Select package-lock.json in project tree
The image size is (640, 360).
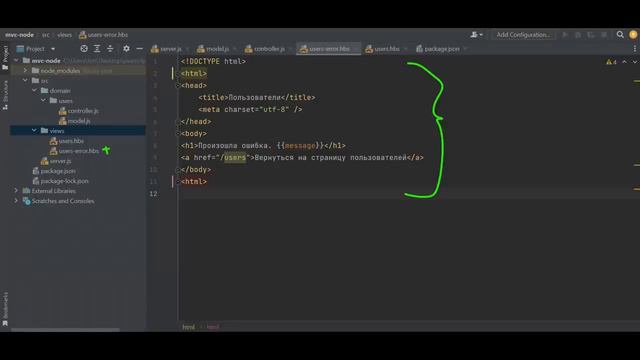click(60, 181)
